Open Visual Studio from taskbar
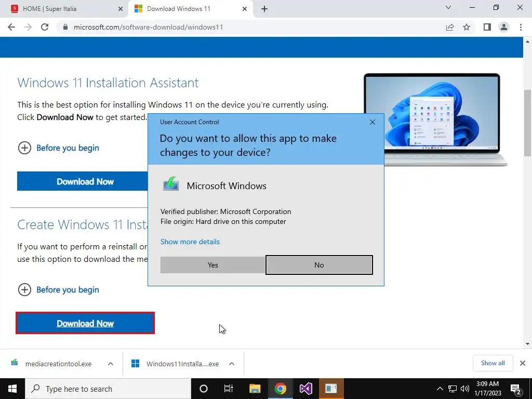The width and height of the screenshot is (532, 399). point(305,389)
